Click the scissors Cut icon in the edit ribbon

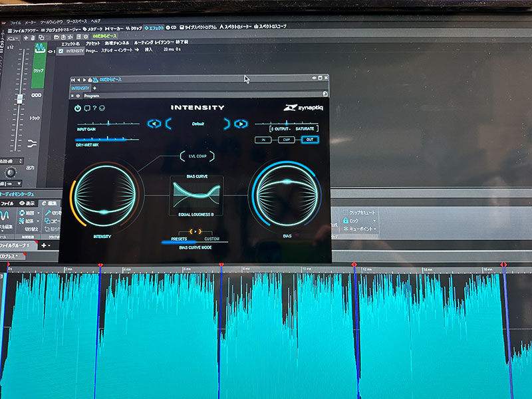click(48, 213)
